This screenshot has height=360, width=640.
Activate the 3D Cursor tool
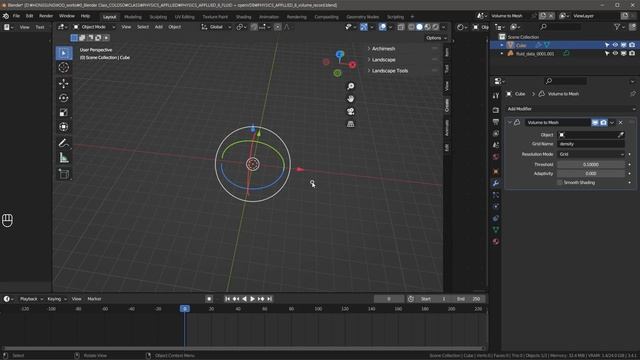[64, 67]
